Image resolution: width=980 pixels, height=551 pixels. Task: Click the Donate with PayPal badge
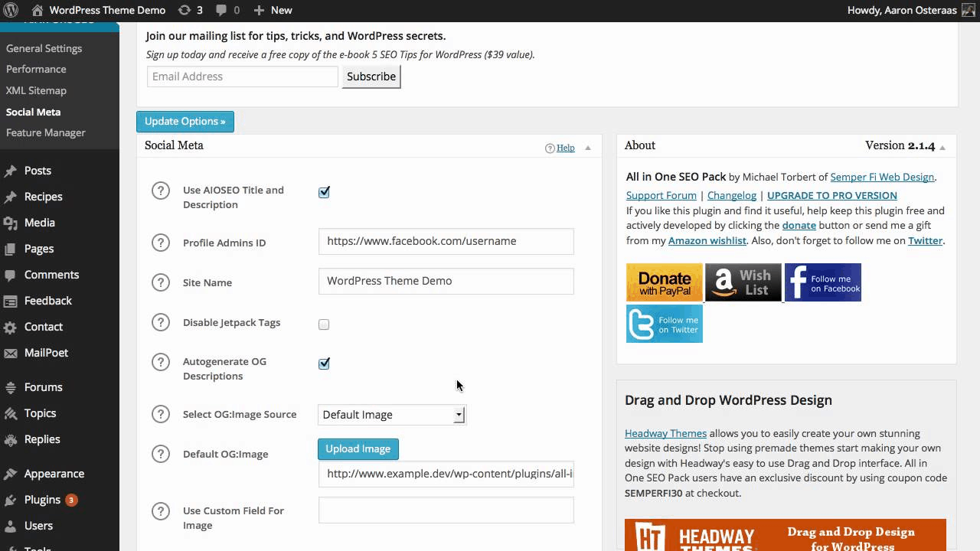[664, 282]
